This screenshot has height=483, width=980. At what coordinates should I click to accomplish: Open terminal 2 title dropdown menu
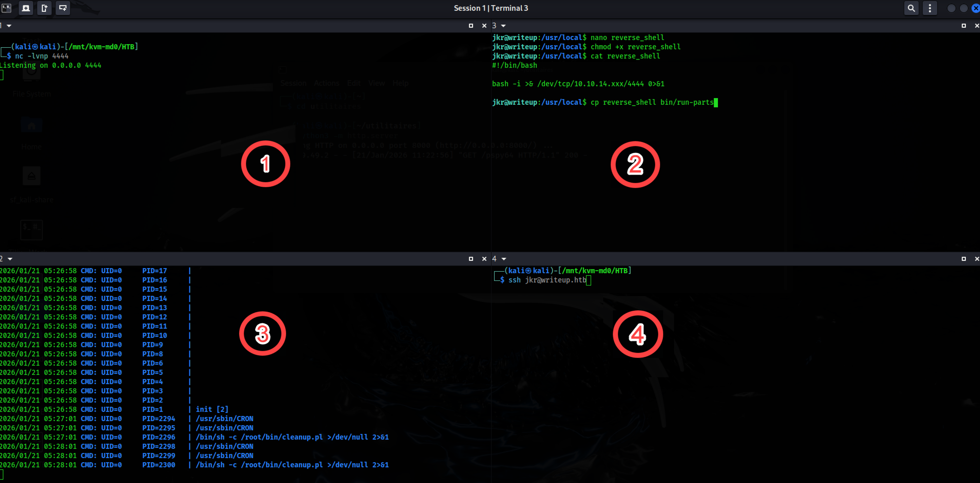[x=10, y=259]
